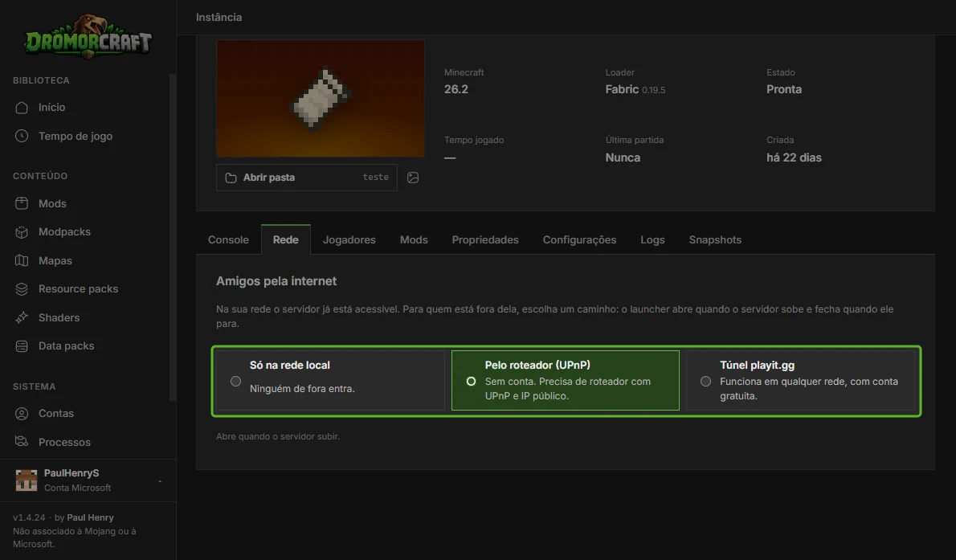Click the Minecraft version 26.2
Screen dimensions: 956x560
(x=456, y=89)
